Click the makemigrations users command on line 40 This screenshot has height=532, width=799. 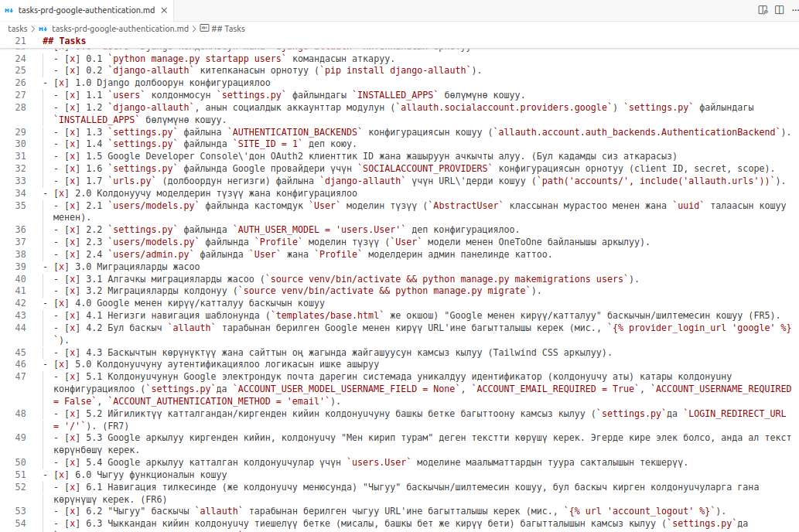point(446,278)
